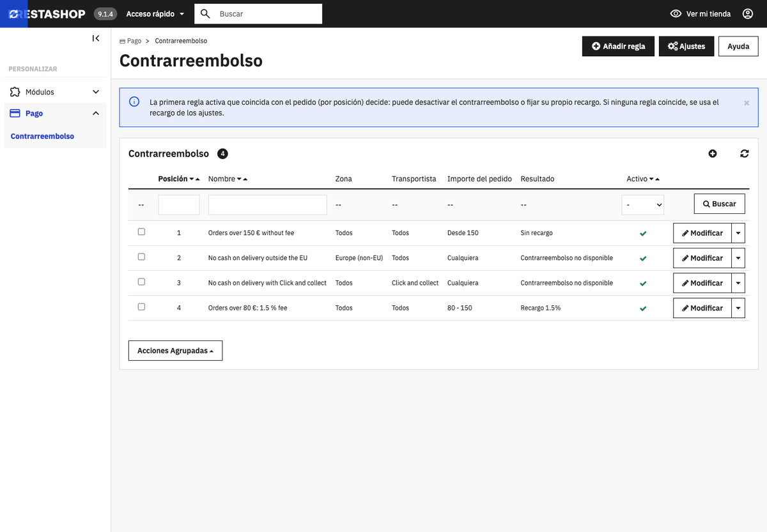
Task: Click the Pago card icon
Action: (15, 113)
